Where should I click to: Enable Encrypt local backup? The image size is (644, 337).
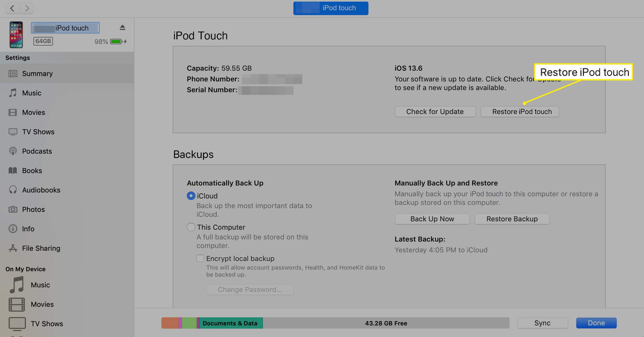(x=200, y=258)
